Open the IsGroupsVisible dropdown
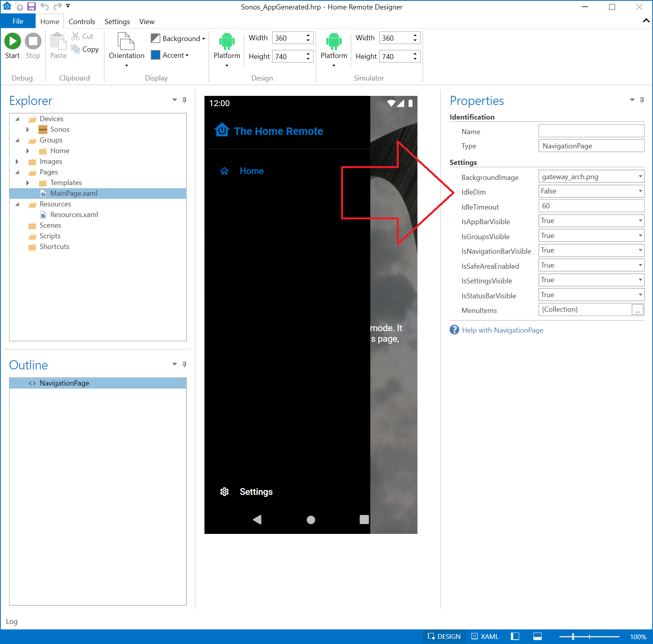653x644 pixels. (640, 236)
